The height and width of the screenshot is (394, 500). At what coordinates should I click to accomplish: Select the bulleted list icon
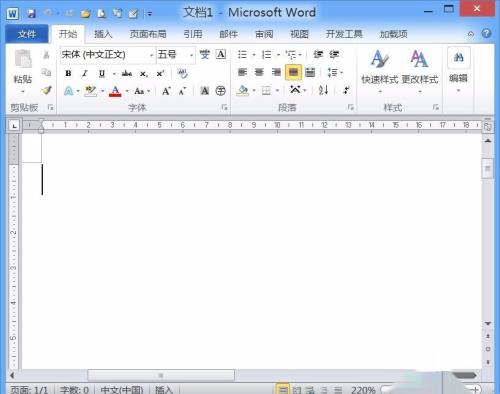242,54
